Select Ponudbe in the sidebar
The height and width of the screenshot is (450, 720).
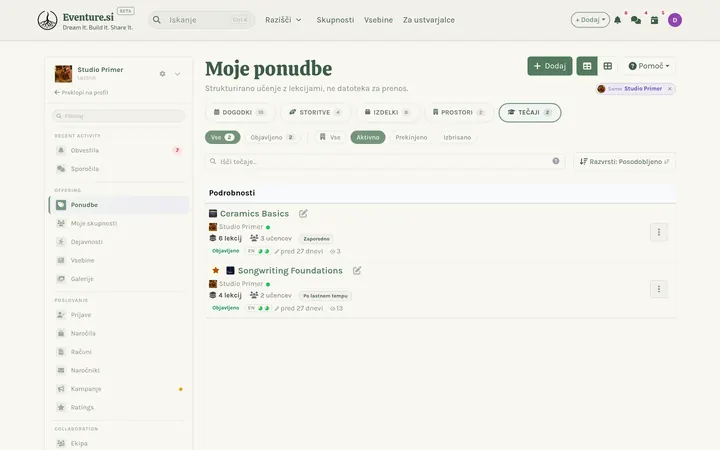(118, 205)
